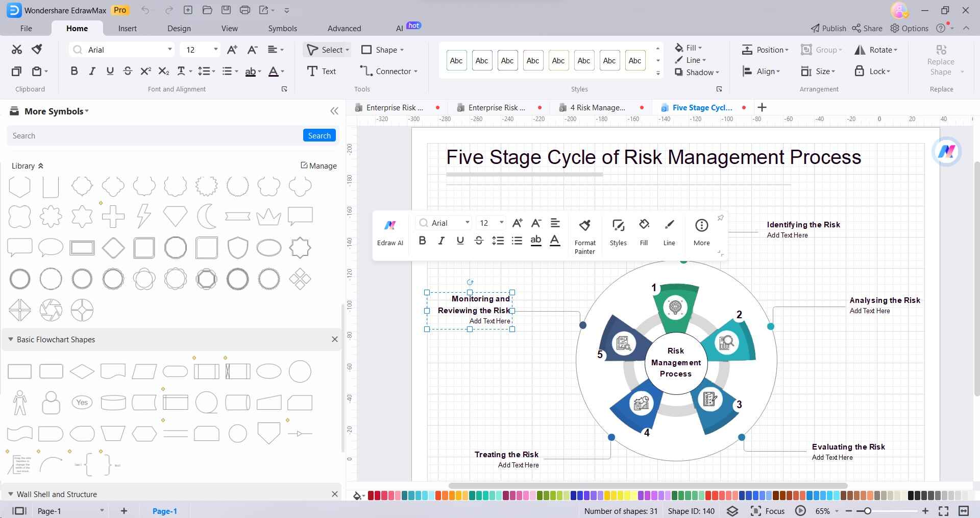980x518 pixels.
Task: Click the Print icon in the title bar
Action: tap(245, 10)
